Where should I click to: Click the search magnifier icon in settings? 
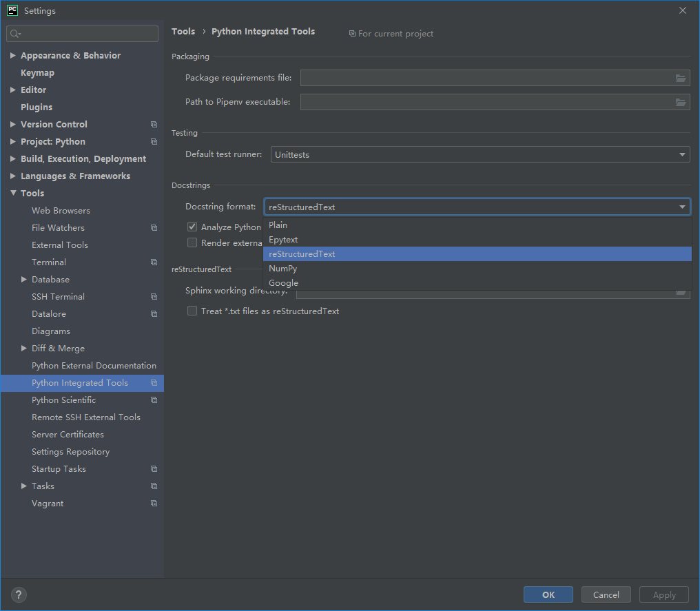point(15,34)
